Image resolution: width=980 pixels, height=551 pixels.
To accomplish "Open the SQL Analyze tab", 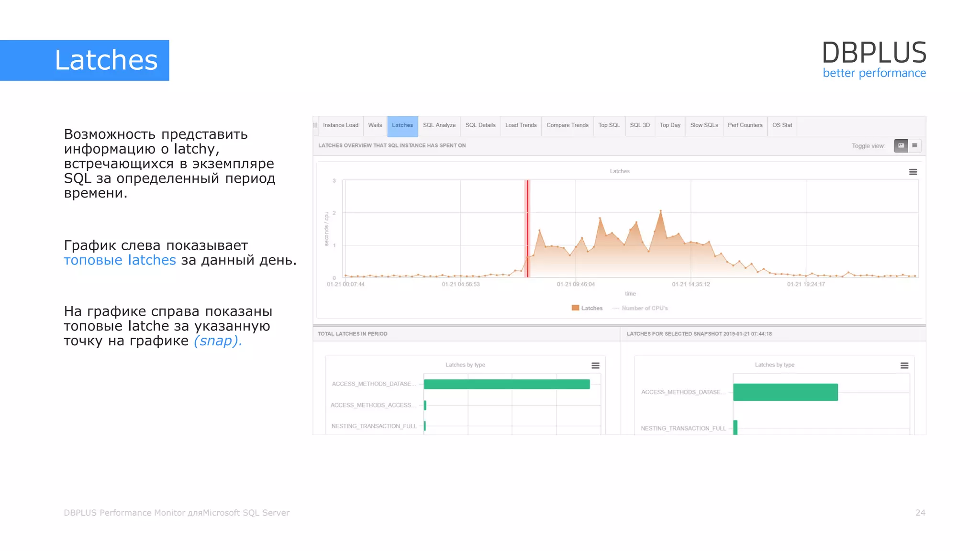I will (439, 125).
